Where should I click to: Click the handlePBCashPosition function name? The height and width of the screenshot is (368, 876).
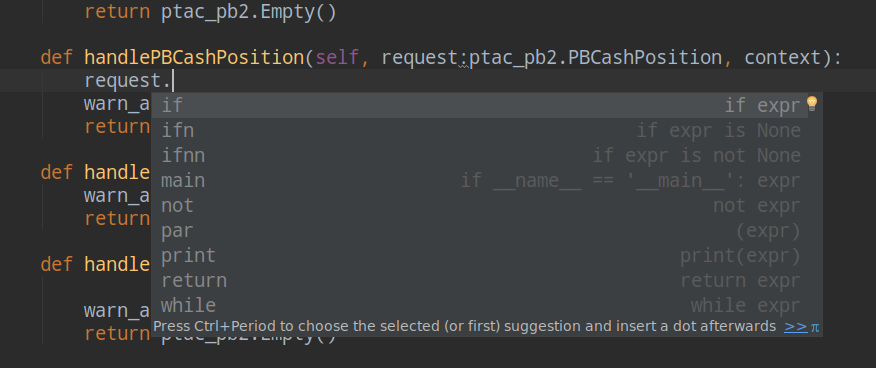pyautogui.click(x=194, y=58)
